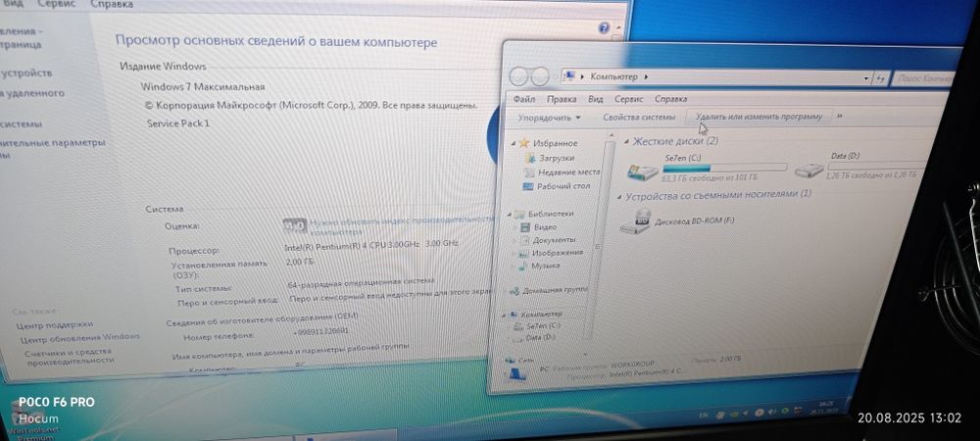Click installed memory value 2,00 ГБ
Image resolution: width=980 pixels, height=441 pixels.
(x=299, y=263)
